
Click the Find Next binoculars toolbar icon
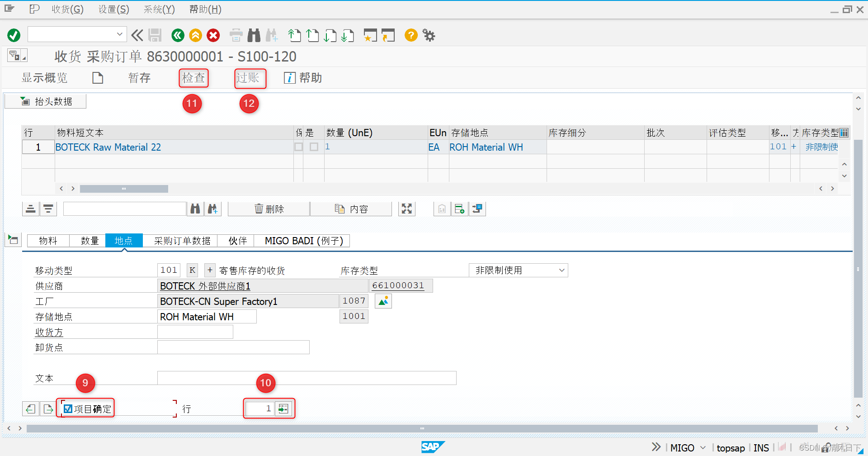coord(272,35)
